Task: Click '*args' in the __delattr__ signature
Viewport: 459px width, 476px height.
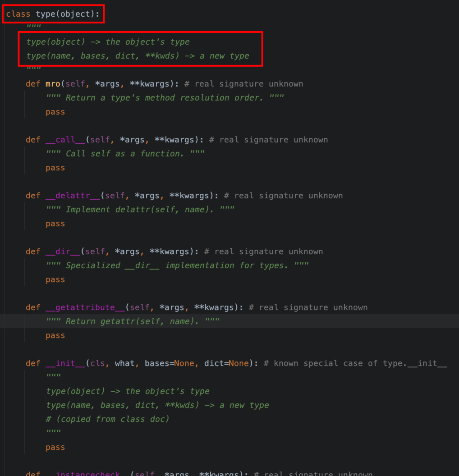Action: pyautogui.click(x=147, y=196)
